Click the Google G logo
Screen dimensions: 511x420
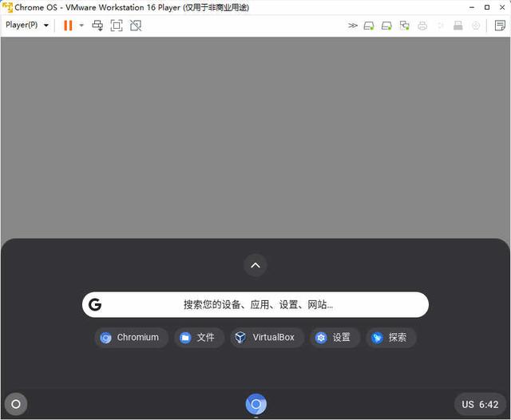pyautogui.click(x=95, y=305)
